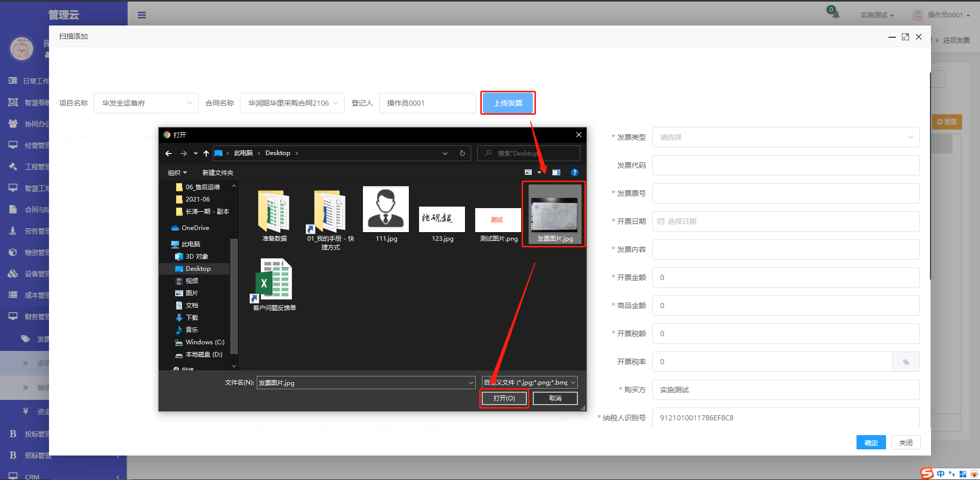Click the notification bell icon
Viewport: 980px width, 480px height.
(834, 13)
